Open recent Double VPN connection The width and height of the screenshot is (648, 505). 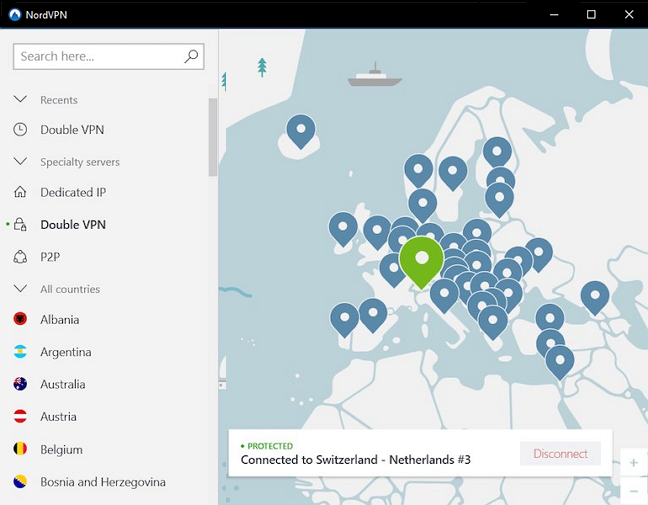72,129
